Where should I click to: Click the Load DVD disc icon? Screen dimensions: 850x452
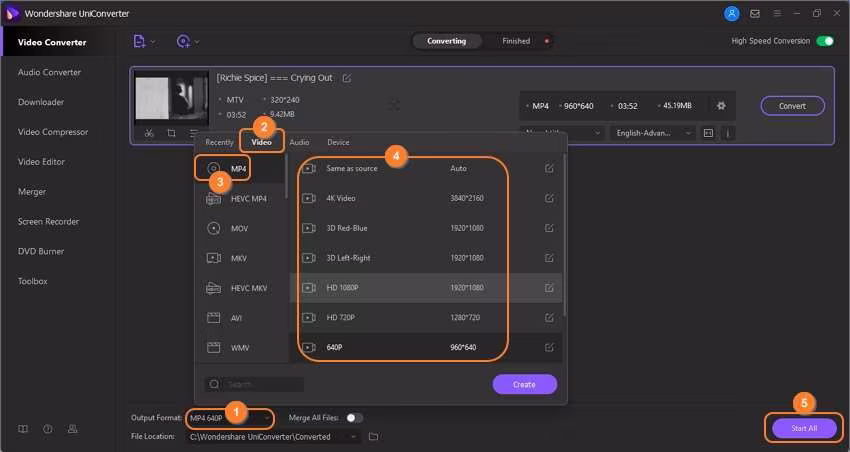(x=183, y=41)
